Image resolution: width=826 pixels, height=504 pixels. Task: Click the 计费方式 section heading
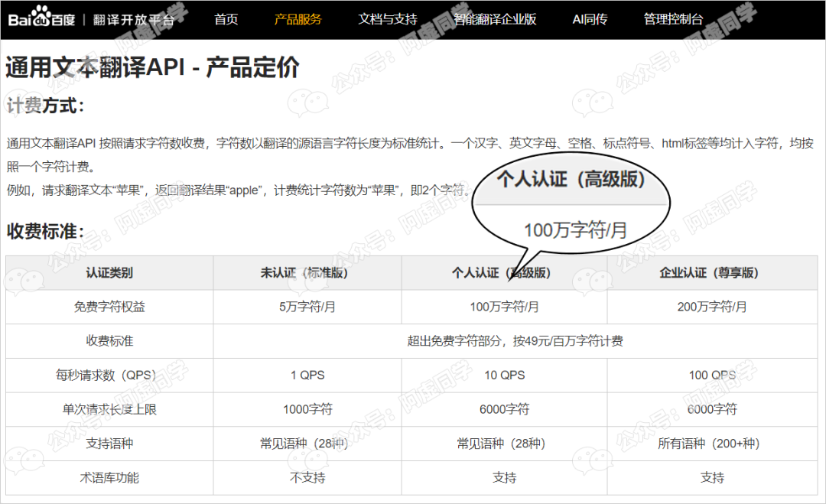pyautogui.click(x=45, y=106)
